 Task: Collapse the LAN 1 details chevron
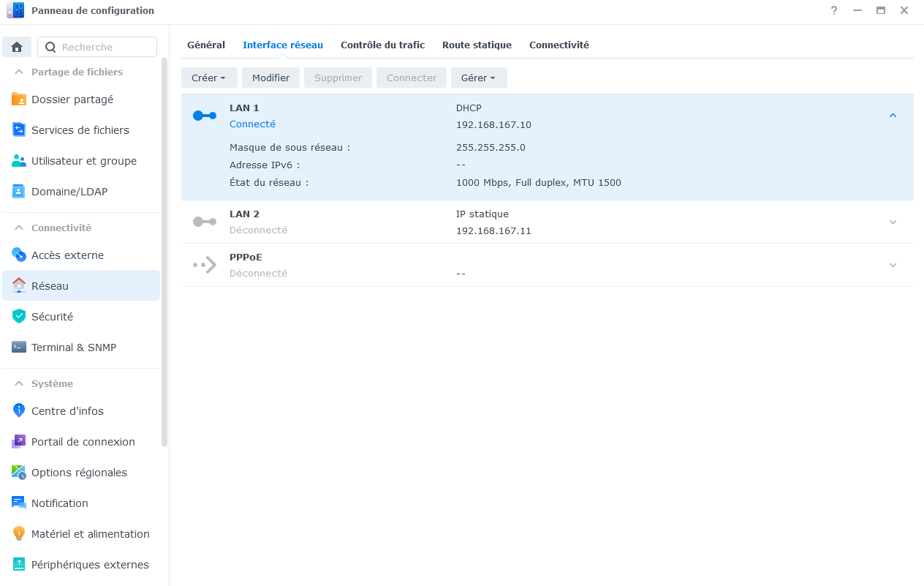(893, 116)
